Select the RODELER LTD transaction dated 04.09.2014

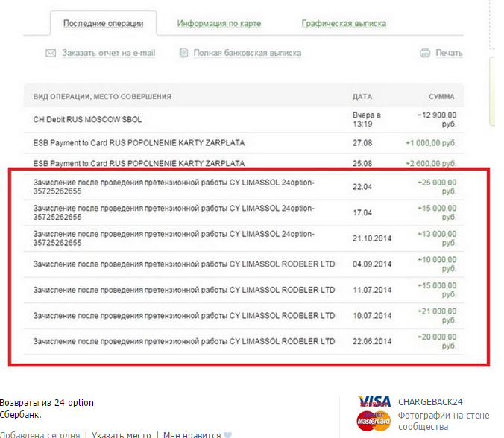coord(184,264)
